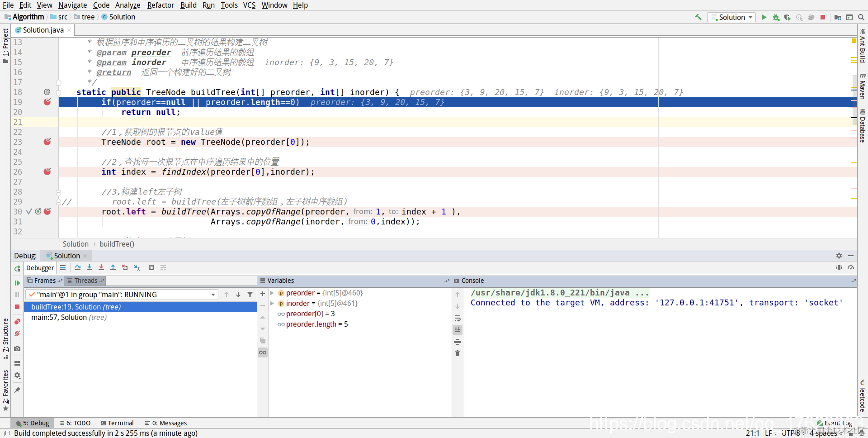Select next frame down arrow
The height and width of the screenshot is (438, 868).
coord(238,295)
